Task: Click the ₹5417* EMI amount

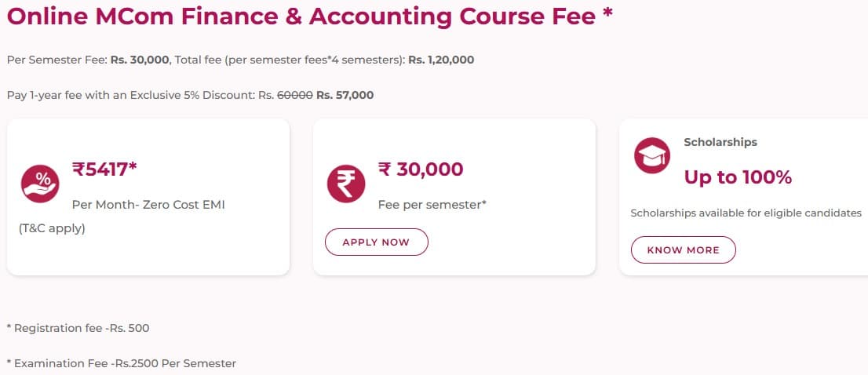Action: (x=105, y=169)
